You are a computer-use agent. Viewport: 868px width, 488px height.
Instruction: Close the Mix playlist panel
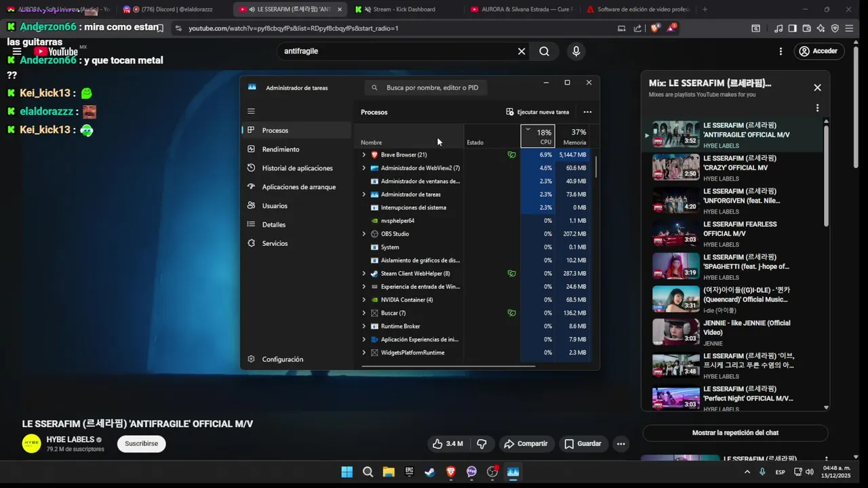coord(817,87)
